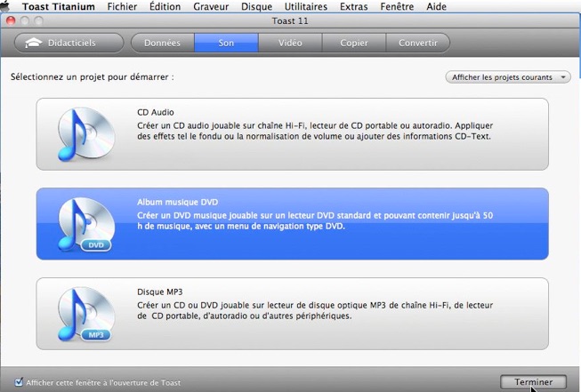Image resolution: width=581 pixels, height=392 pixels.
Task: Open the Édition menu
Action: click(x=165, y=6)
